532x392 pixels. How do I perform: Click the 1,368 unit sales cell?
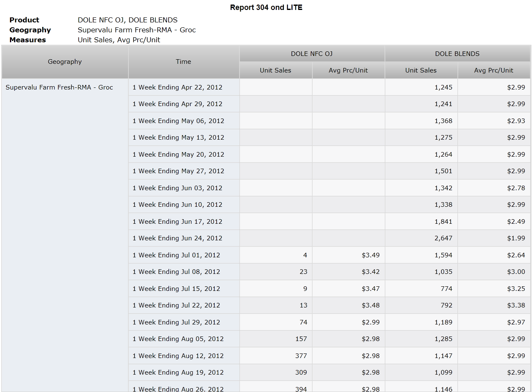pyautogui.click(x=421, y=121)
